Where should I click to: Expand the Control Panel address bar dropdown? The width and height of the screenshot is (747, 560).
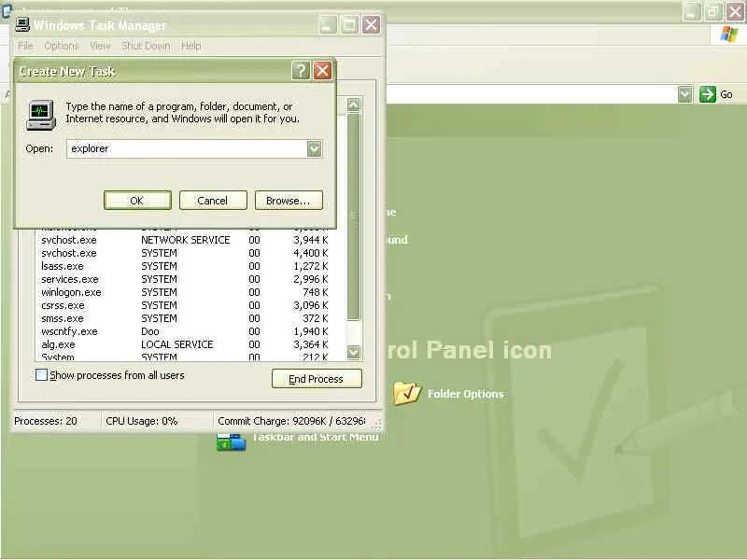[x=684, y=94]
